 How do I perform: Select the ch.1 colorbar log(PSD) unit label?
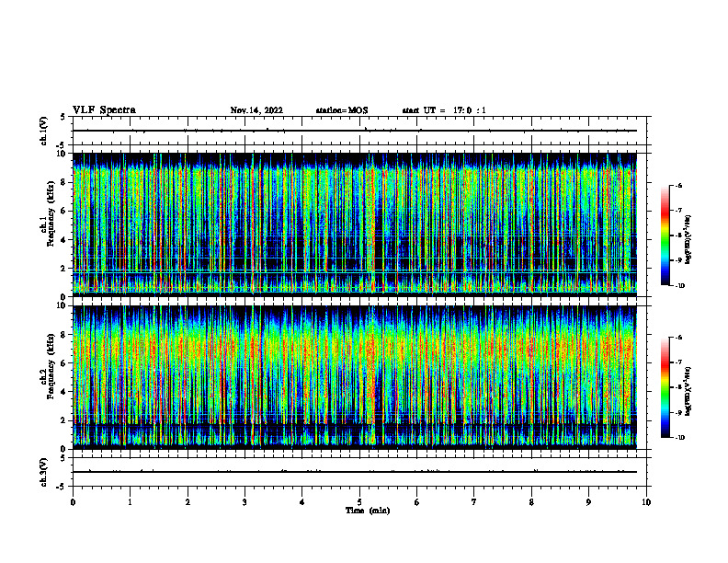coord(688,239)
